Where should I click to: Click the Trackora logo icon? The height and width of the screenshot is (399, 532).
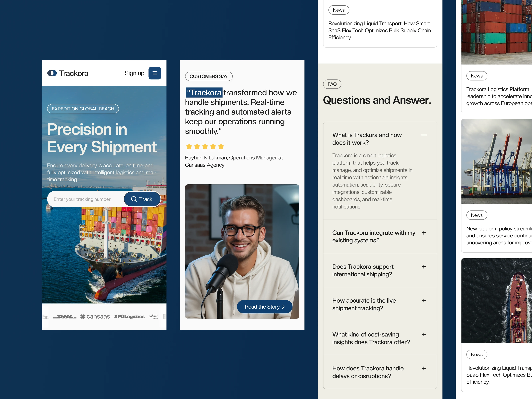tap(52, 73)
